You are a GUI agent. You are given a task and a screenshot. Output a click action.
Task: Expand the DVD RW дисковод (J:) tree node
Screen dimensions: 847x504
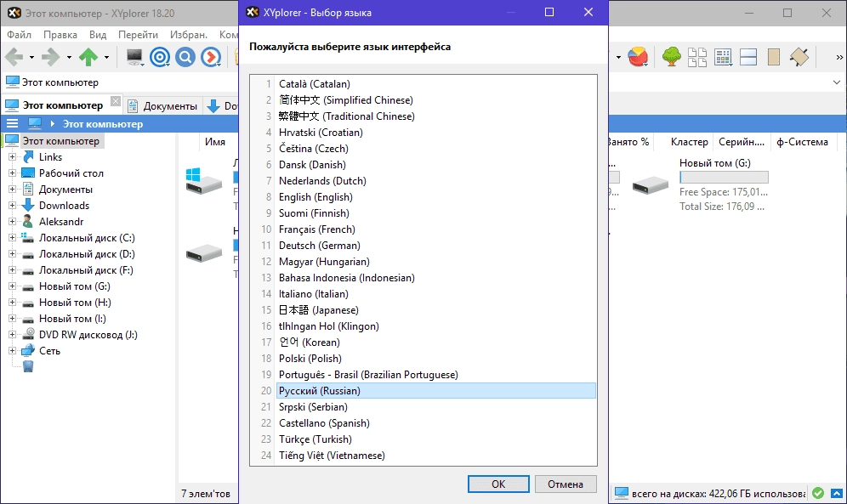point(12,335)
